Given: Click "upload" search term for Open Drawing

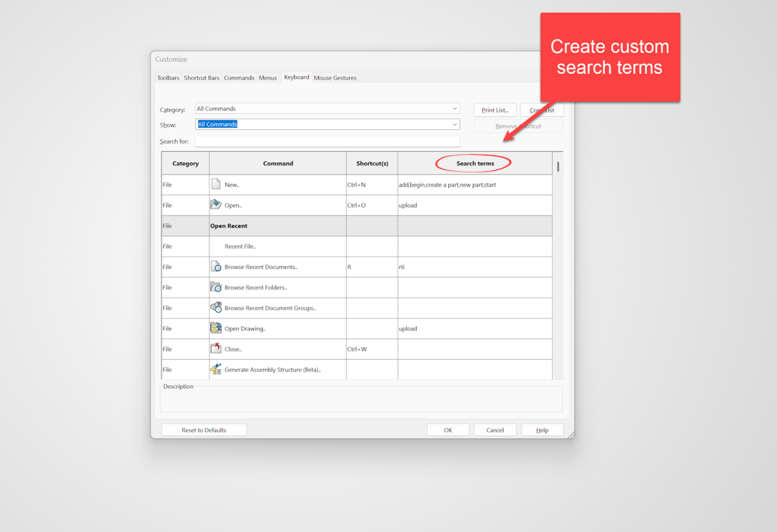Looking at the screenshot, I should 475,328.
